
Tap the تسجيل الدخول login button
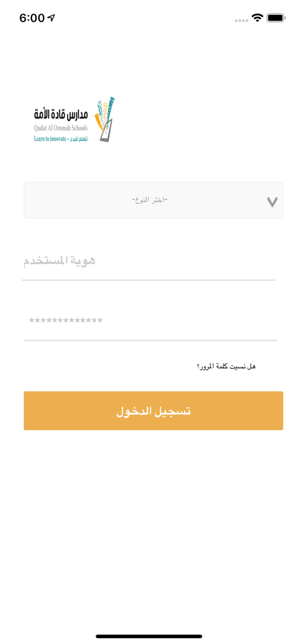tap(154, 411)
